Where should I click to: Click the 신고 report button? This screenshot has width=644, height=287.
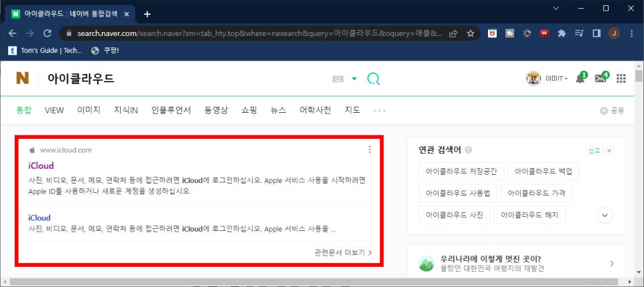594,150
